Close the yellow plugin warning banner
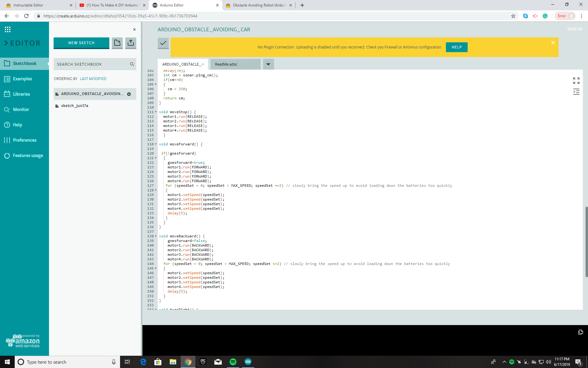This screenshot has height=368, width=588. [553, 43]
